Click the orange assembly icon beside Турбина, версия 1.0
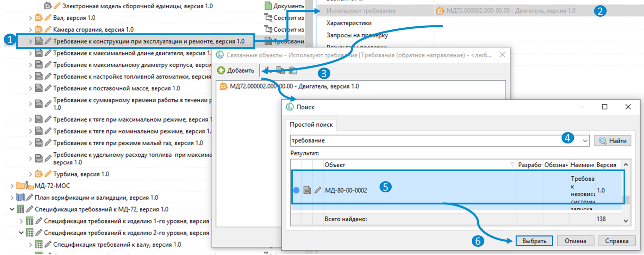The image size is (644, 255). (39, 174)
